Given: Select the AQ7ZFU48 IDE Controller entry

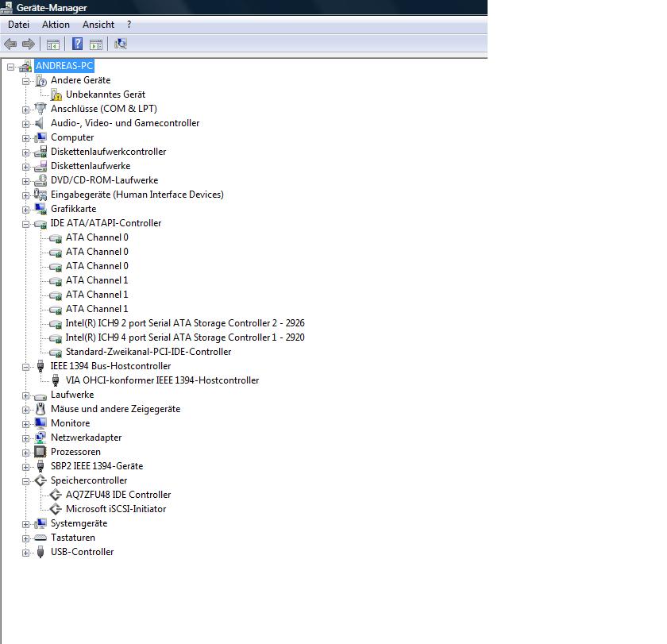Looking at the screenshot, I should click(118, 495).
